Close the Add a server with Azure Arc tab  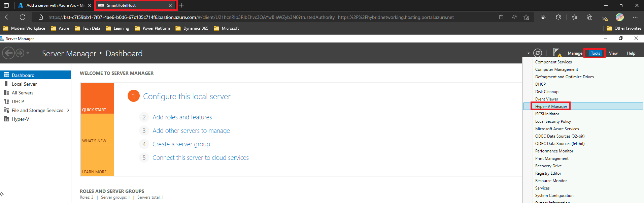[90, 5]
